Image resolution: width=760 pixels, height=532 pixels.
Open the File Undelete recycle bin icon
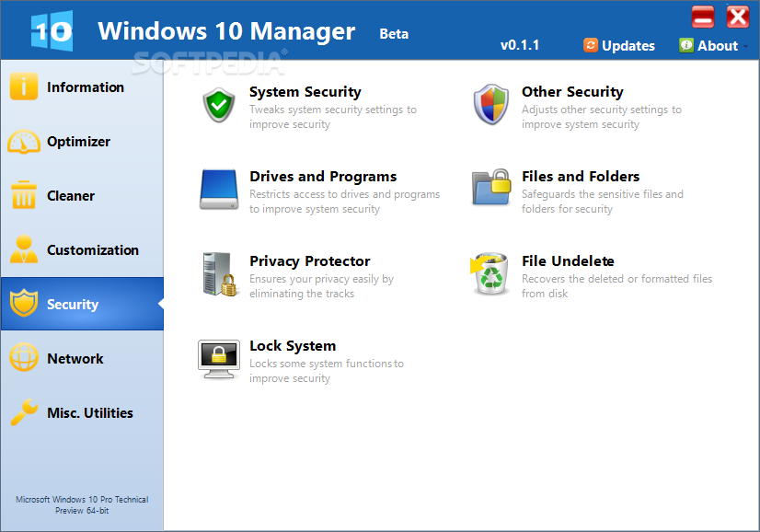pos(490,274)
